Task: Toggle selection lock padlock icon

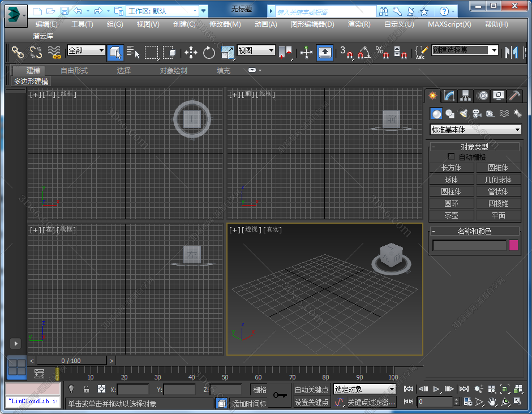Action: tap(86, 389)
